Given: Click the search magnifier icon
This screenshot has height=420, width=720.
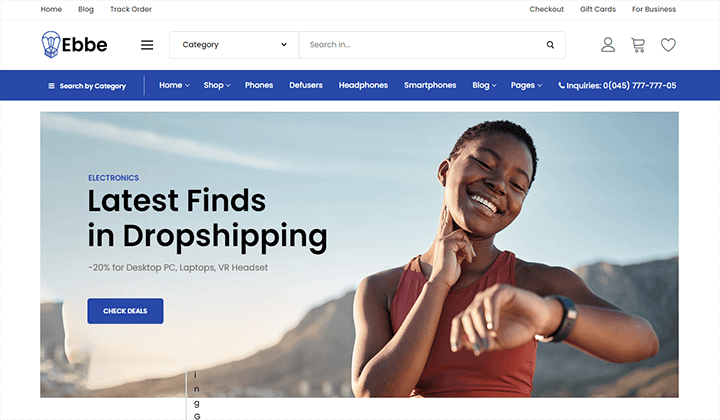Looking at the screenshot, I should [550, 45].
